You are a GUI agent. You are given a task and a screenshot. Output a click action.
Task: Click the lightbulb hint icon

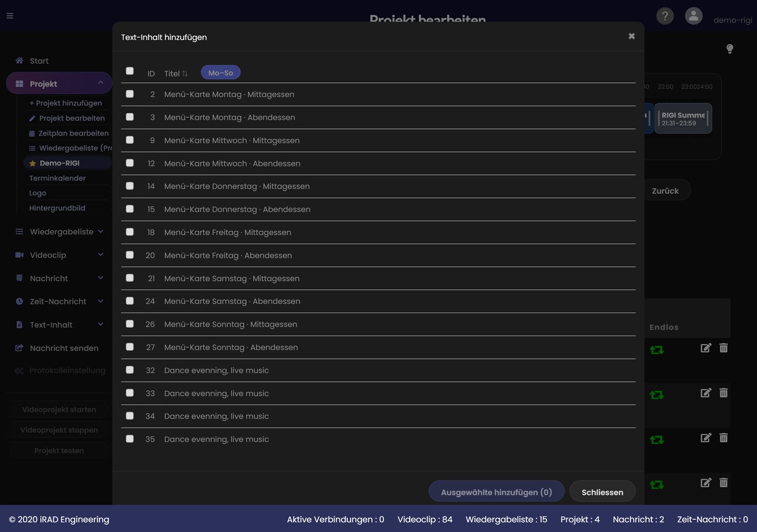[730, 49]
